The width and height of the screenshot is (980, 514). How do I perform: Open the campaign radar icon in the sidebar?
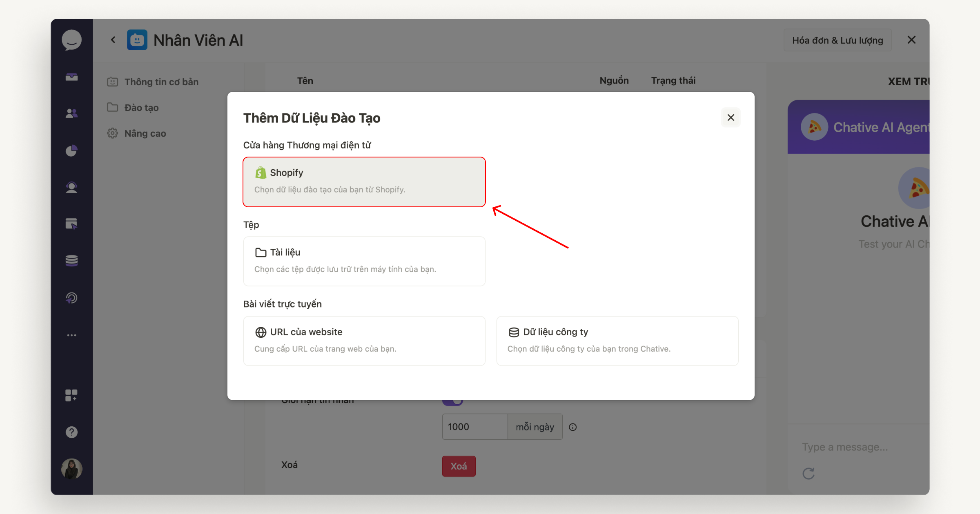click(71, 298)
